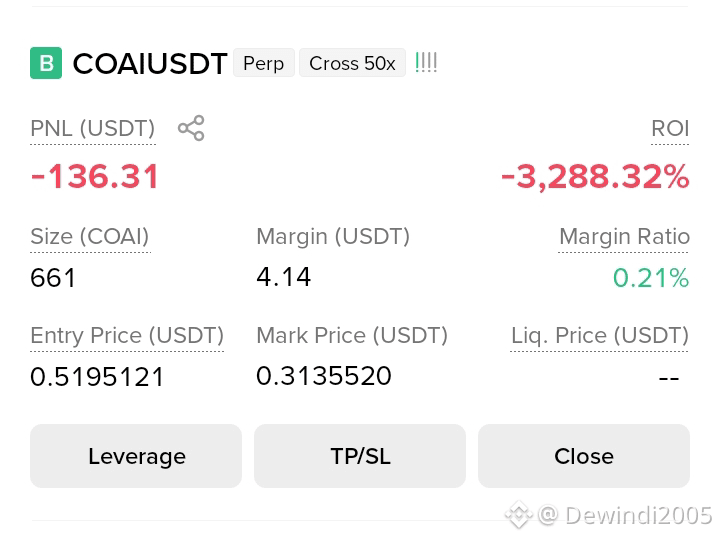
Task: Open the Leverage adjustment button
Action: point(136,456)
